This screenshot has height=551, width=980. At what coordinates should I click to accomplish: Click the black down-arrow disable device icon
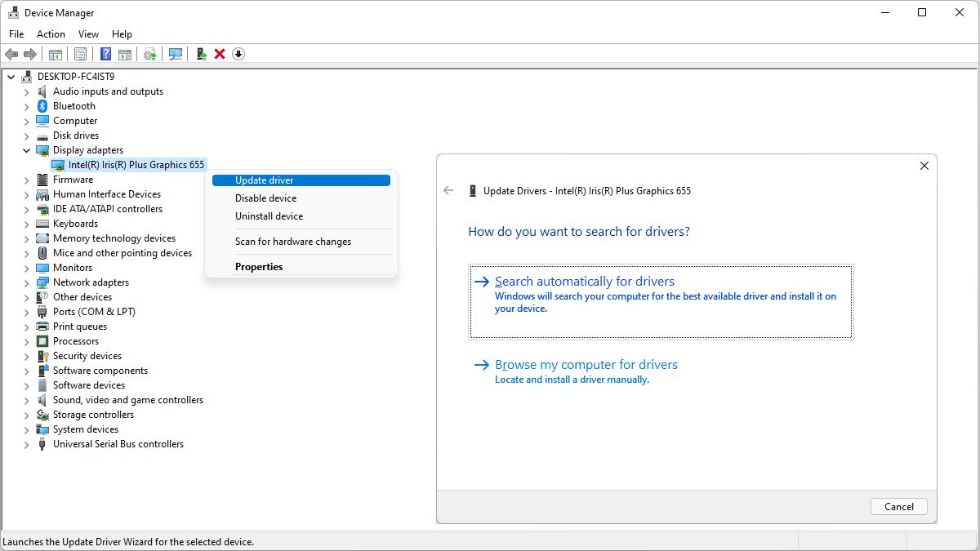238,54
